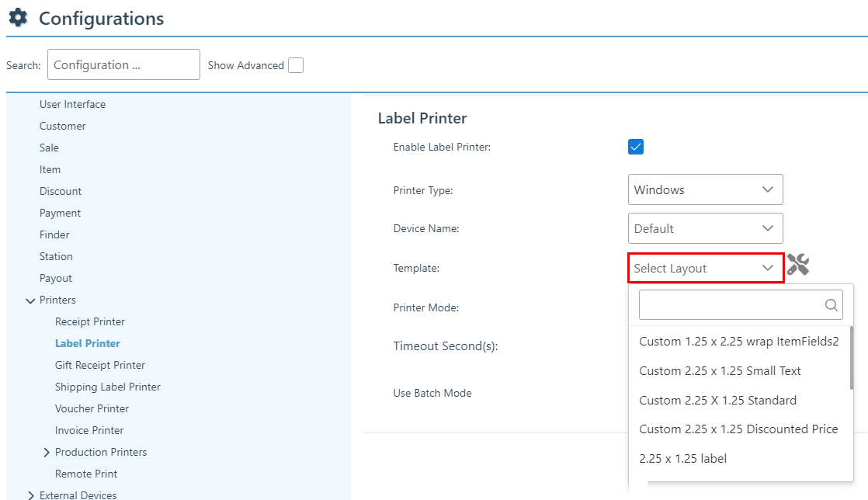Open Receipt Printer settings
This screenshot has height=500, width=868.
coord(90,321)
